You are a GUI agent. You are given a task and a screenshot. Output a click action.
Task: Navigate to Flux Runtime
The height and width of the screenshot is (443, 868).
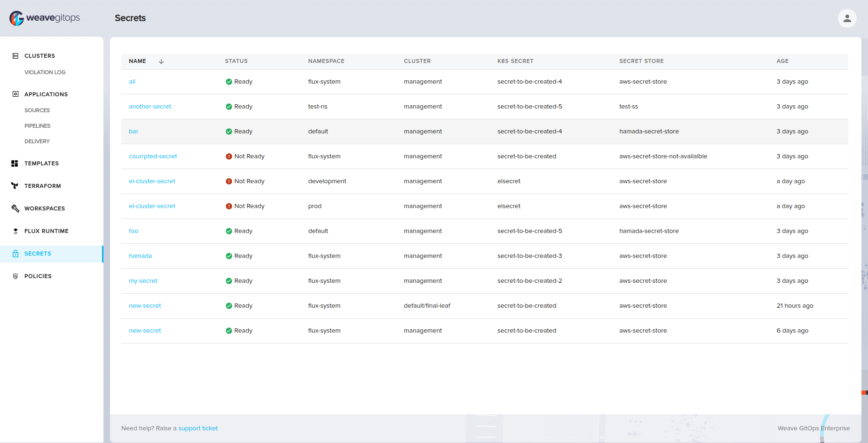pyautogui.click(x=47, y=231)
